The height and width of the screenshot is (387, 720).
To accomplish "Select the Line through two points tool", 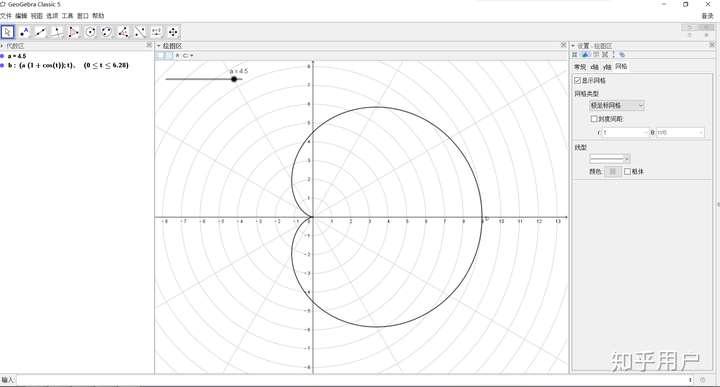I will [x=41, y=32].
